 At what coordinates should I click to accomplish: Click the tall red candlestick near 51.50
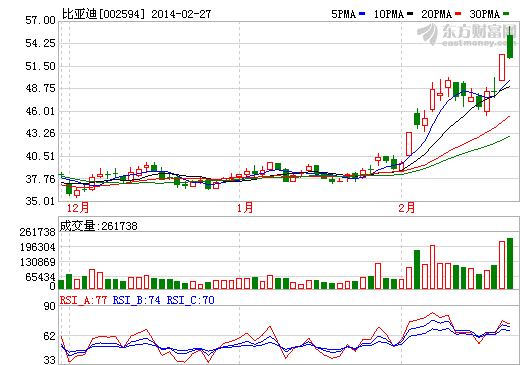click(502, 67)
